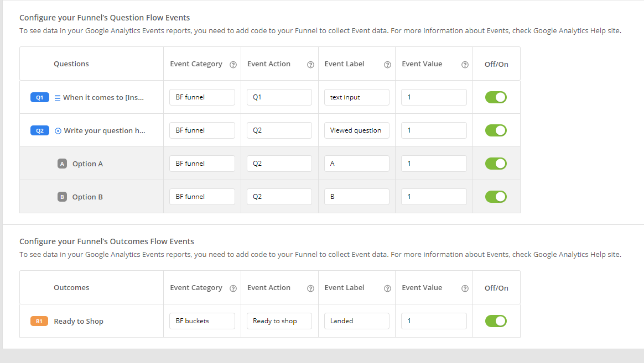
Task: Click the Q1 Event Category input field
Action: click(202, 97)
